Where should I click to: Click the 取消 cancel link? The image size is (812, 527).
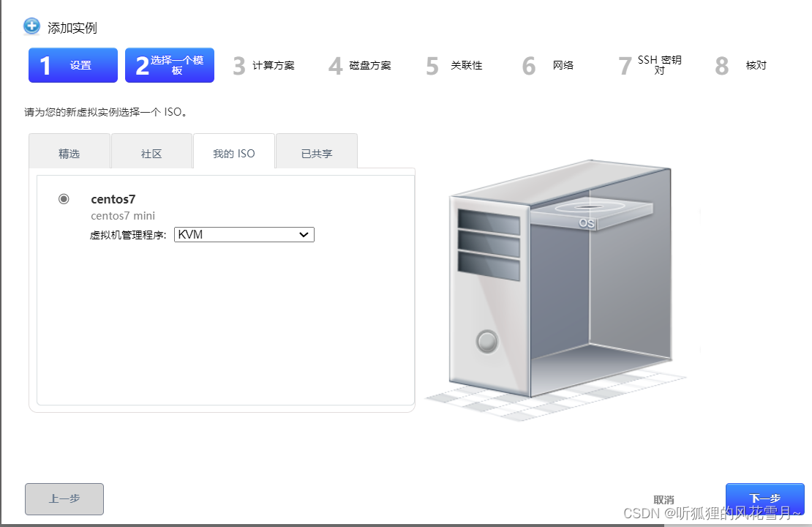pos(663,499)
